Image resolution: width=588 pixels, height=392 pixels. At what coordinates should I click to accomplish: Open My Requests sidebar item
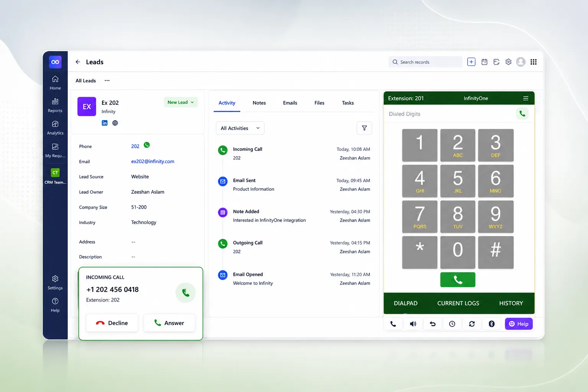point(55,150)
